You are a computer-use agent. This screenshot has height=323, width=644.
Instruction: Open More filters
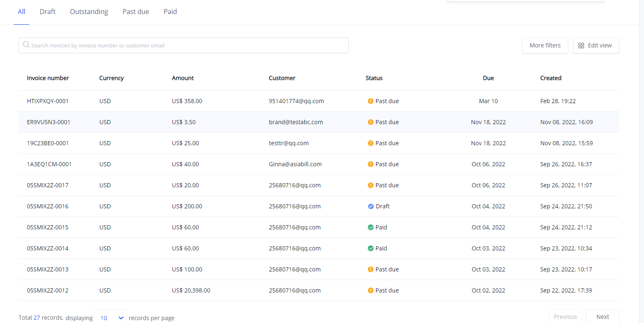coord(545,45)
